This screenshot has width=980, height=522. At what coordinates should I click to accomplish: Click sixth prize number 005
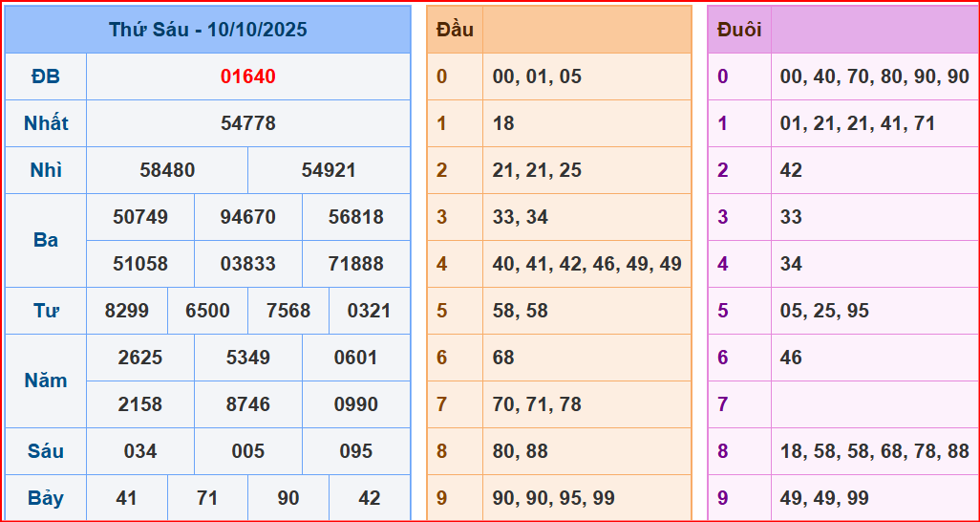(248, 451)
